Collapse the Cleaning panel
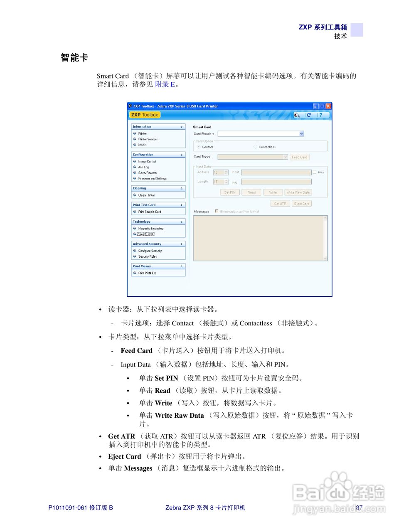Screen dimensions: 411x532 click(181, 188)
